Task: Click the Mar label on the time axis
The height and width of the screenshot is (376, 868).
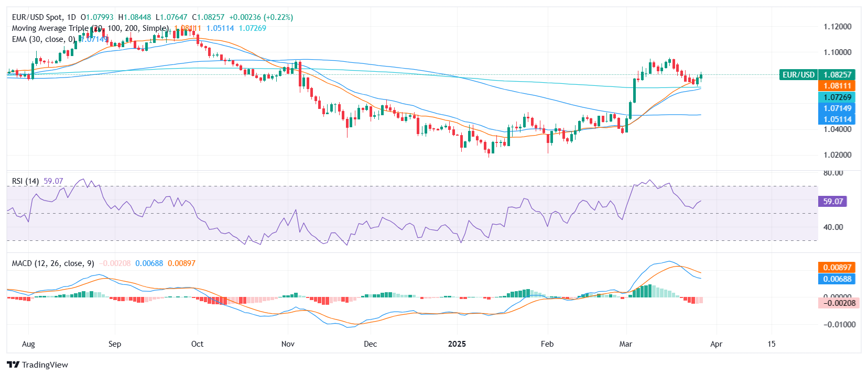Action: [x=625, y=344]
